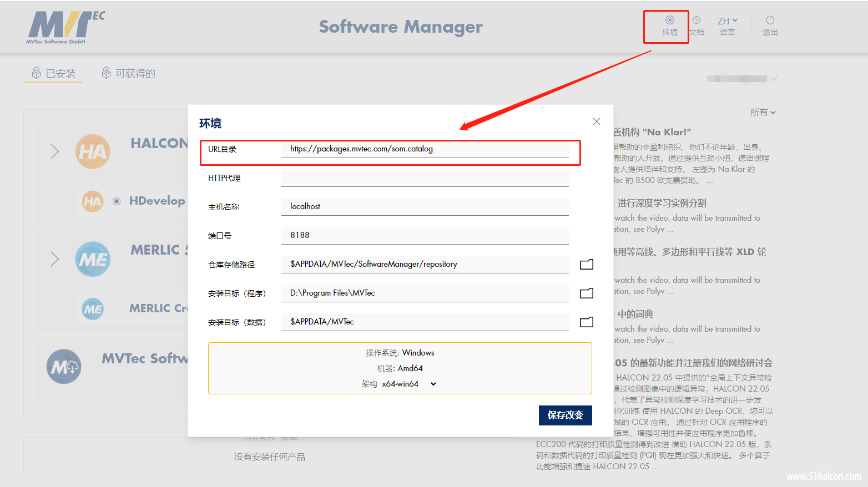Select the HDevelop radio button
Screen dimensions: 868x487
point(117,201)
